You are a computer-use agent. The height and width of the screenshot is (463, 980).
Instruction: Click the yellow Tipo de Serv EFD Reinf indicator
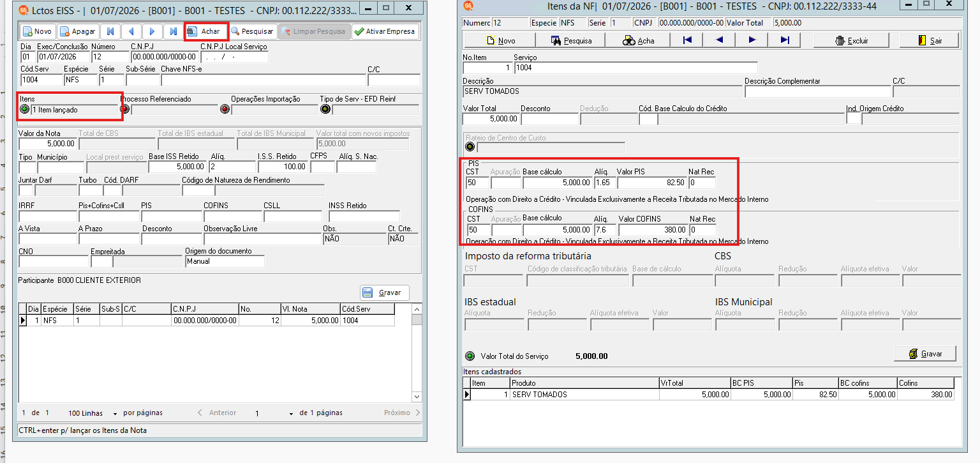[325, 109]
